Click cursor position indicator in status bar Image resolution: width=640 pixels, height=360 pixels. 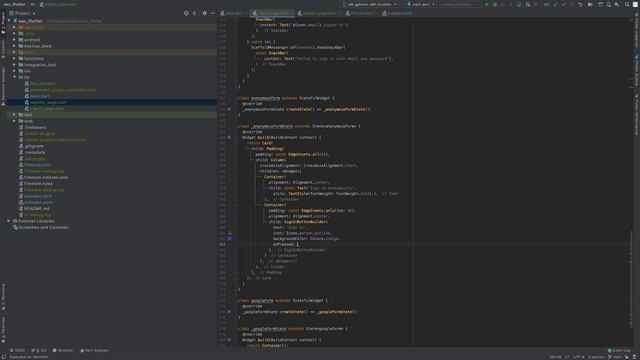pos(555,357)
